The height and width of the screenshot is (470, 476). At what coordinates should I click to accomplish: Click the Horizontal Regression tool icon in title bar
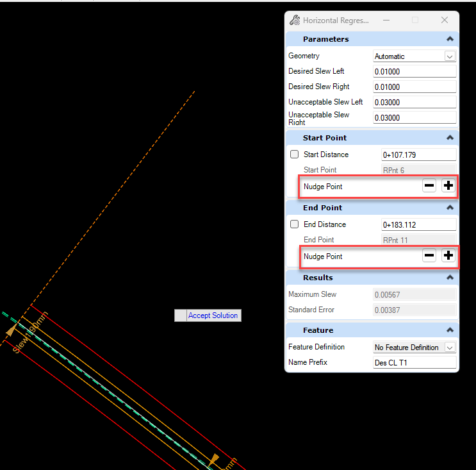click(295, 20)
